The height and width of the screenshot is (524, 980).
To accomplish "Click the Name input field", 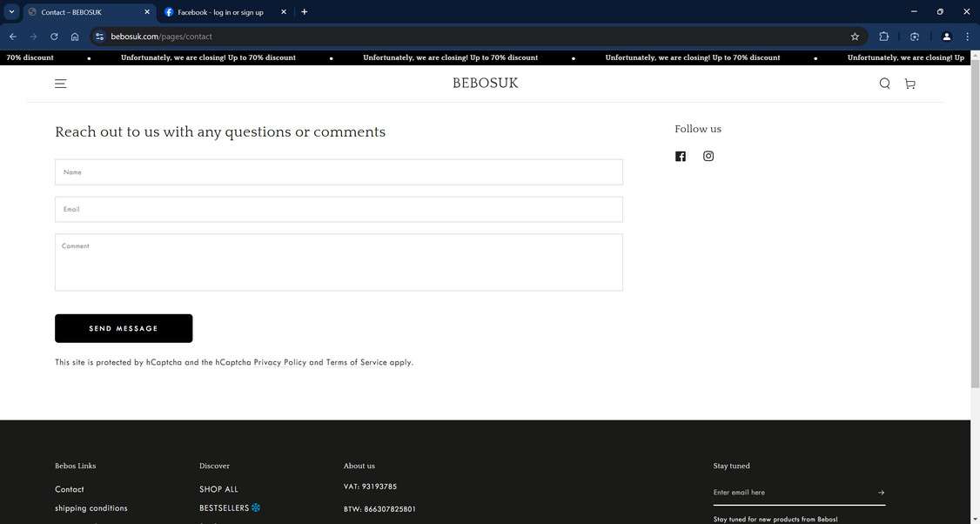I will 339,172.
